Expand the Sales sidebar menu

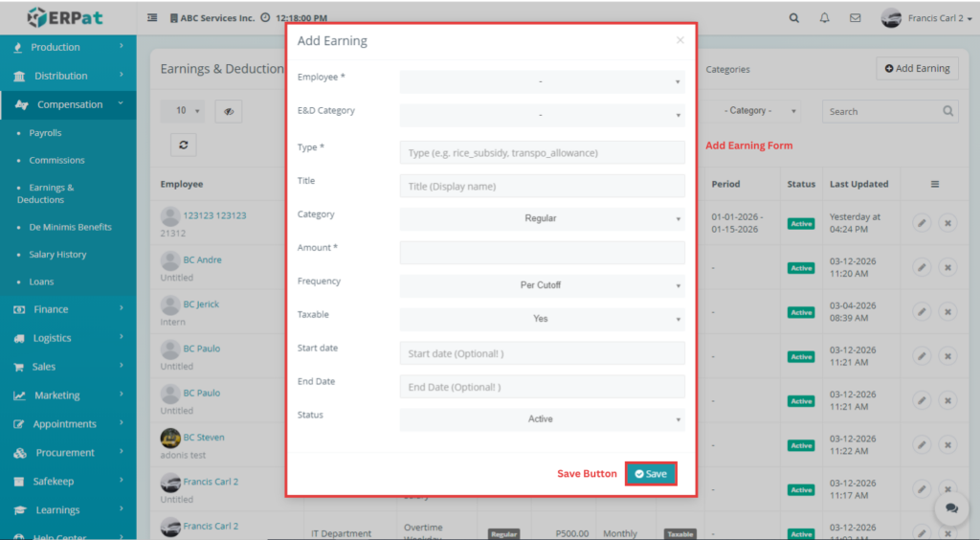(68, 367)
